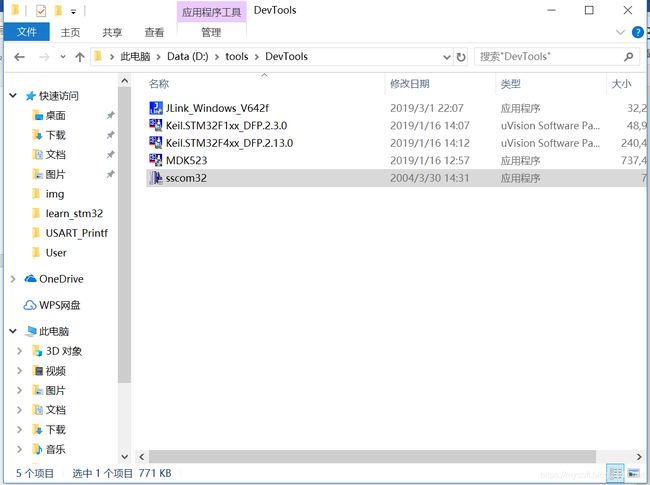Switch to the 共享 ribbon tab
The image size is (650, 485).
point(112,32)
